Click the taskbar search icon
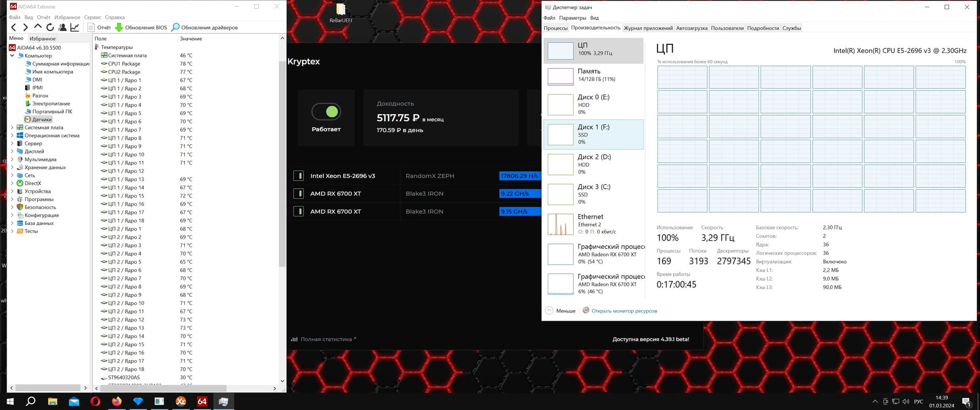Screen dimensions: 980x410 [31, 401]
